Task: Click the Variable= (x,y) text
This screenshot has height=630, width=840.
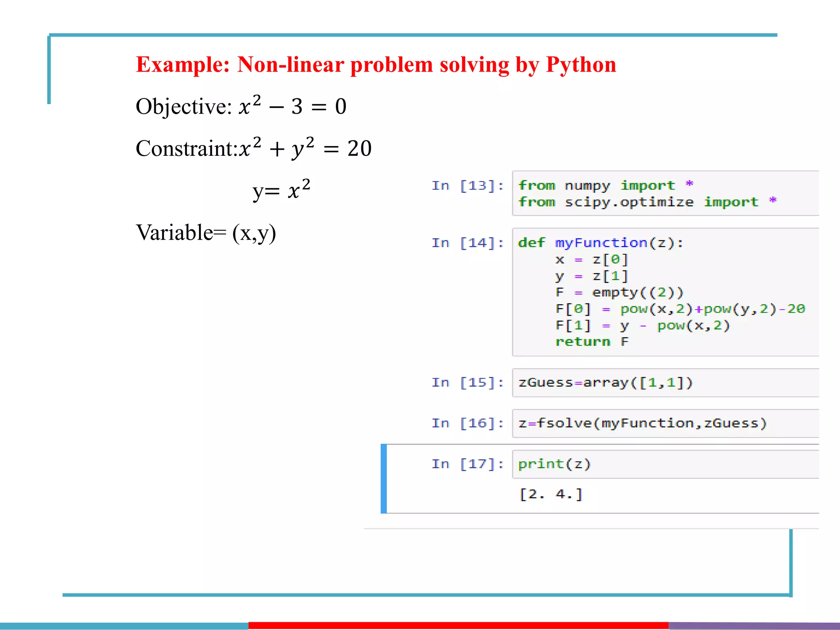Action: coord(206,233)
